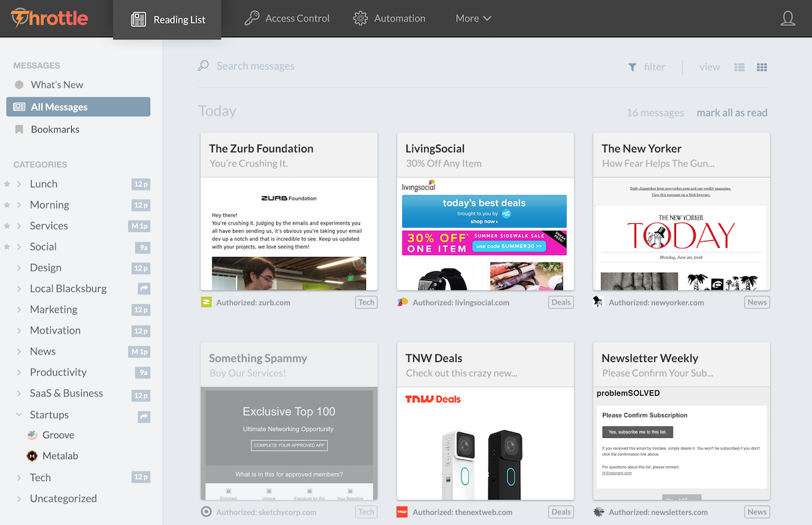This screenshot has width=812, height=525.
Task: Click the News tag on New Yorker card
Action: pyautogui.click(x=757, y=302)
